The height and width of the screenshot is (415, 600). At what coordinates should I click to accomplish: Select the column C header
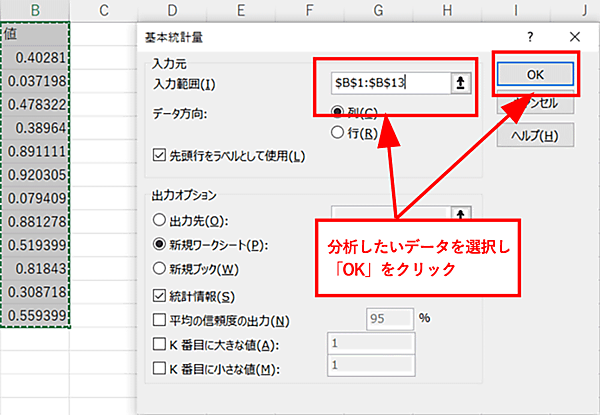tap(104, 11)
